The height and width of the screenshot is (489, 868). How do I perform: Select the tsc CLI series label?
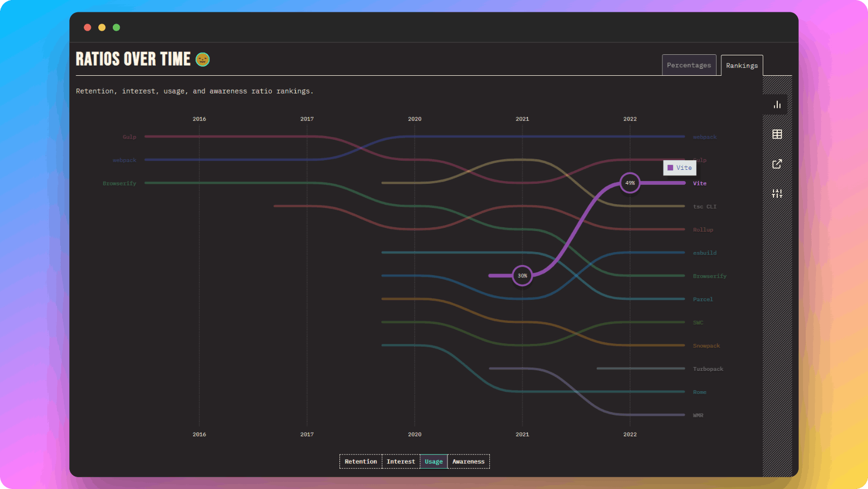704,206
